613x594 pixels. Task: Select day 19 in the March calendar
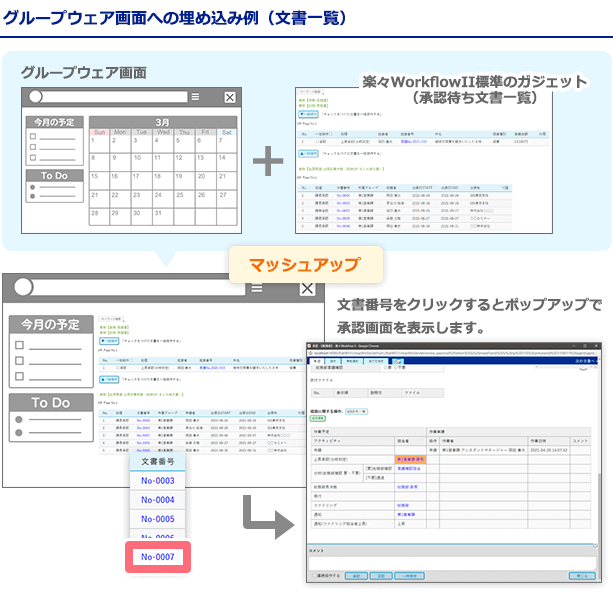click(x=184, y=180)
